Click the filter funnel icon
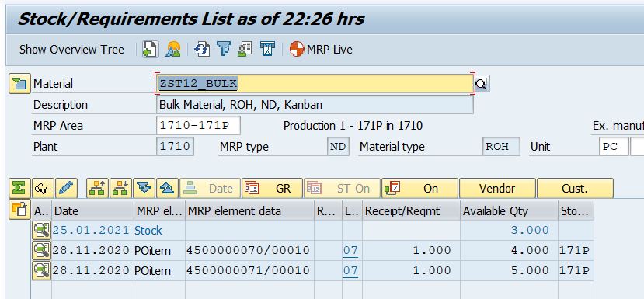644x299 pixels. tap(224, 49)
